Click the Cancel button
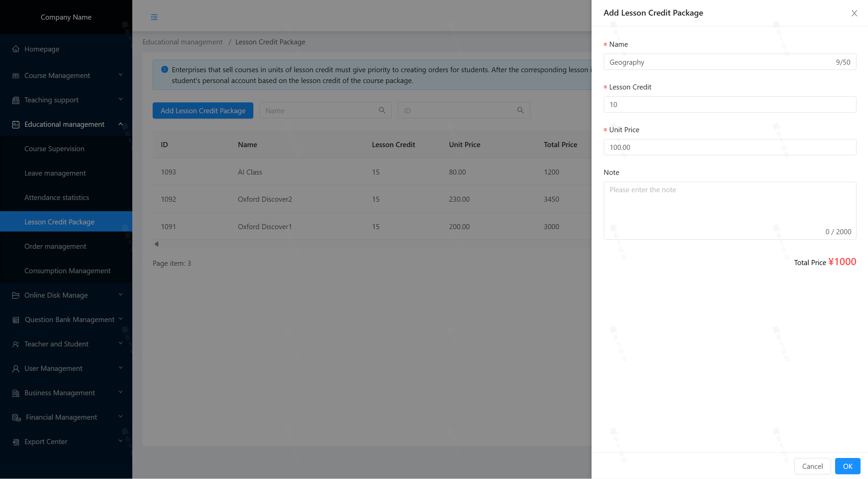868x479 pixels. coord(812,466)
